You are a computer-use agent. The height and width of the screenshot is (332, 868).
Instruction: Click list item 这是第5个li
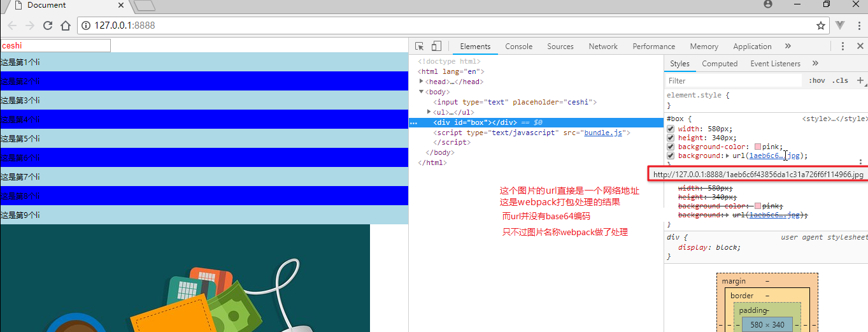204,138
